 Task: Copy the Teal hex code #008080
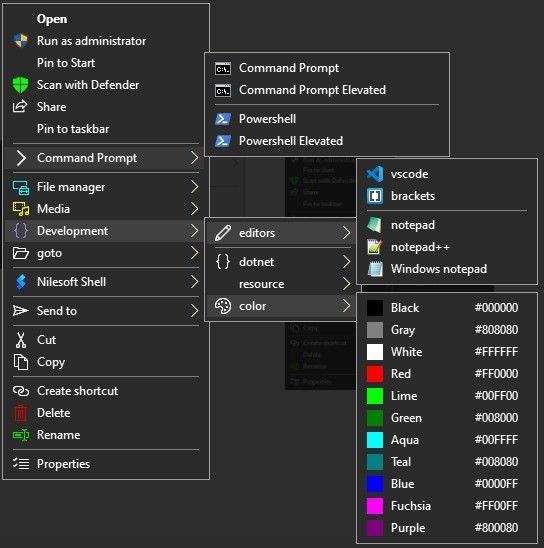(496, 462)
